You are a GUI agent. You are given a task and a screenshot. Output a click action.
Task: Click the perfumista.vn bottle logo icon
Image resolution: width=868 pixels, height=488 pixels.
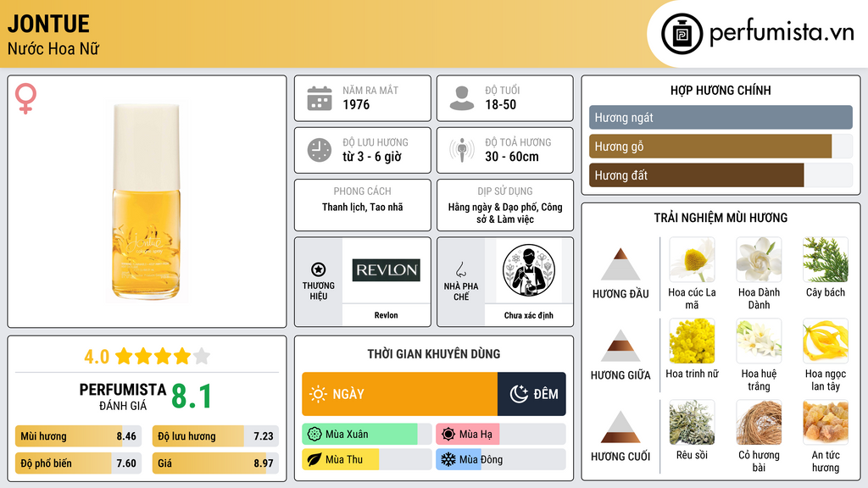[682, 34]
